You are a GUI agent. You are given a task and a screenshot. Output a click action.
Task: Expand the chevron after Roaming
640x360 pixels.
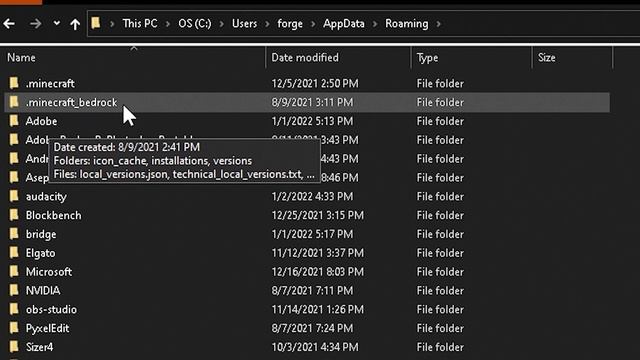click(x=439, y=24)
